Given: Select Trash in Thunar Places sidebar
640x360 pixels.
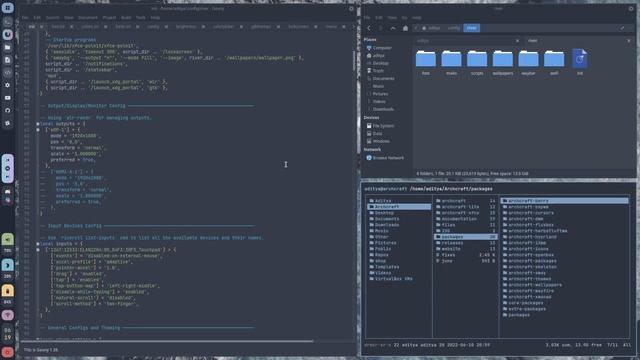Looking at the screenshot, I should [376, 71].
